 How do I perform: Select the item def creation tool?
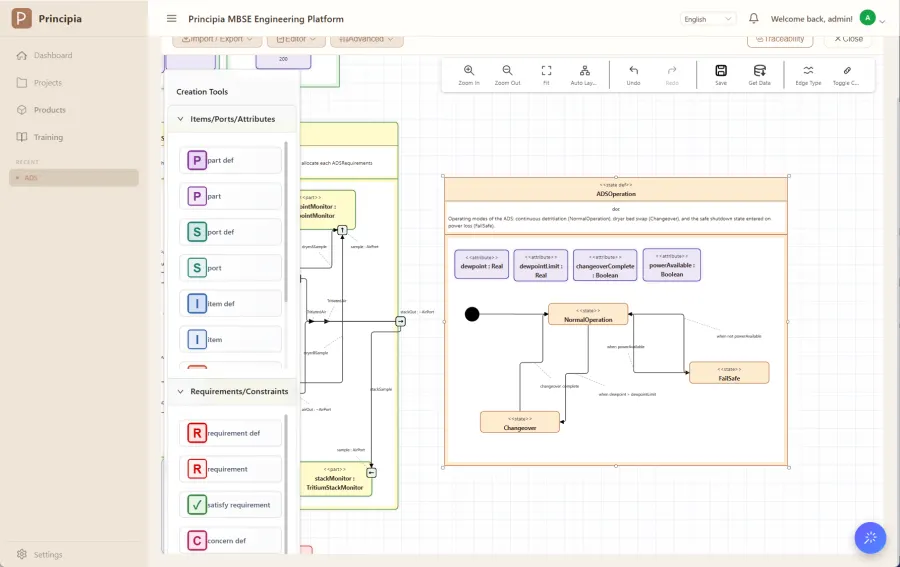coord(230,304)
